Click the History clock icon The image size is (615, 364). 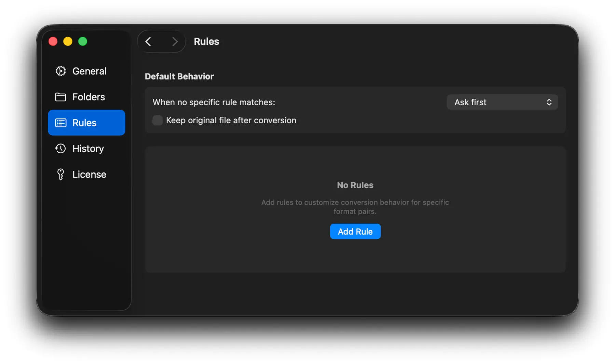click(x=60, y=149)
